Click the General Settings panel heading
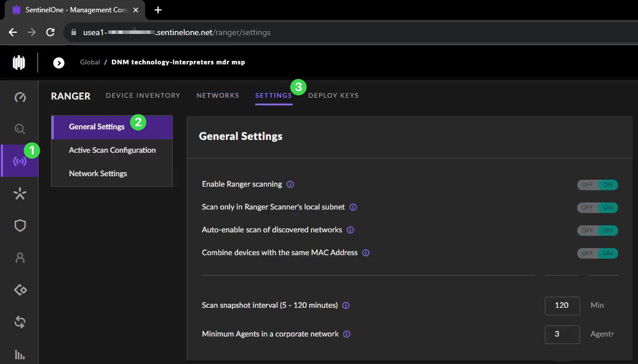Viewport: 638px width, 364px height. pos(241,136)
